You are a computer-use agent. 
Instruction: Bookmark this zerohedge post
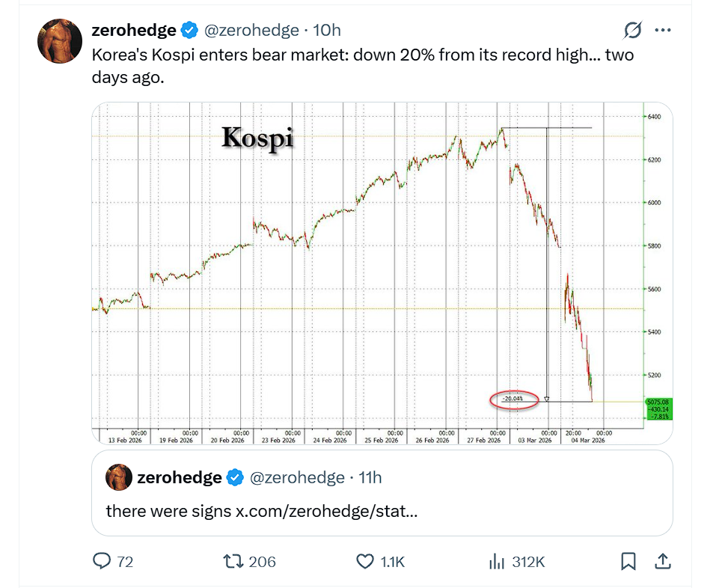628,561
